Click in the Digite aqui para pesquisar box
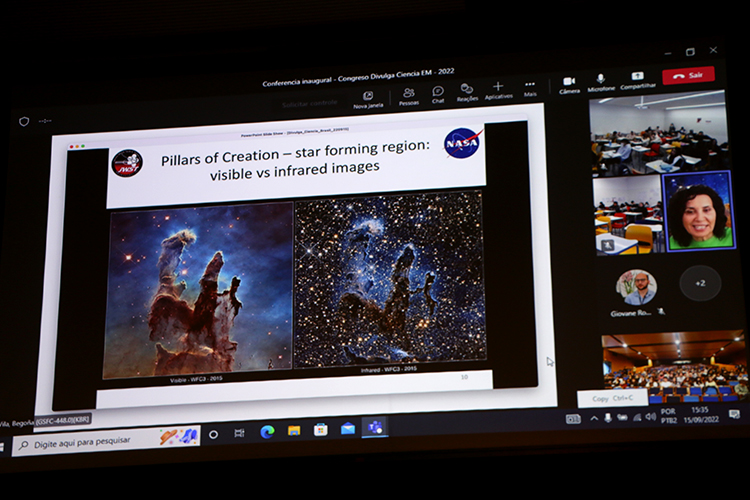This screenshot has height=500, width=750. [105, 441]
